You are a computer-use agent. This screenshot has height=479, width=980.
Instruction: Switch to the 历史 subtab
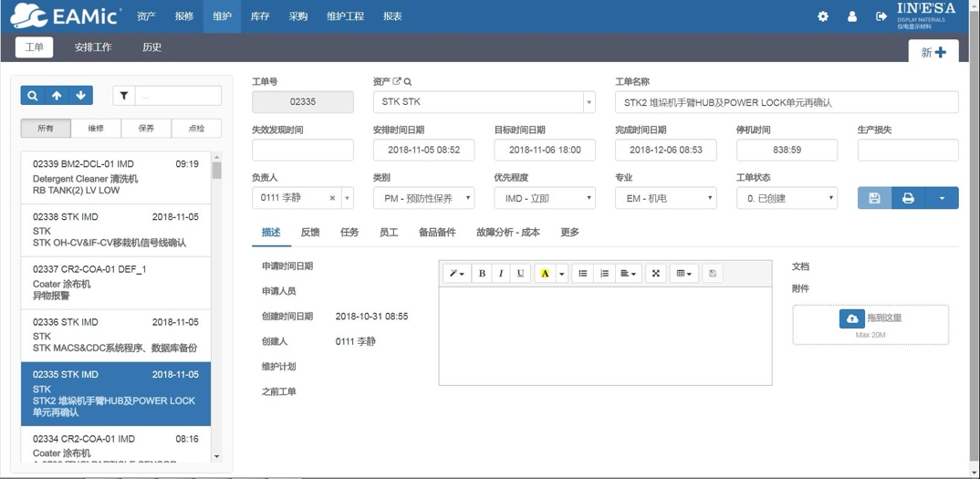pyautogui.click(x=151, y=47)
